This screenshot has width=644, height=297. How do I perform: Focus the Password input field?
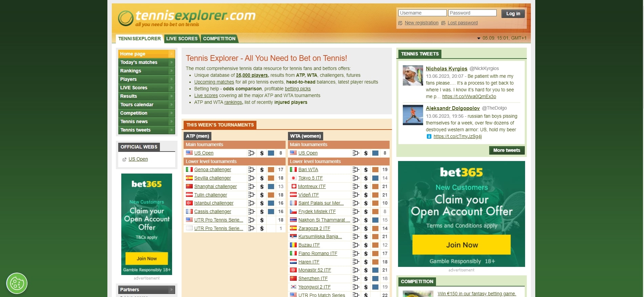pos(472,13)
